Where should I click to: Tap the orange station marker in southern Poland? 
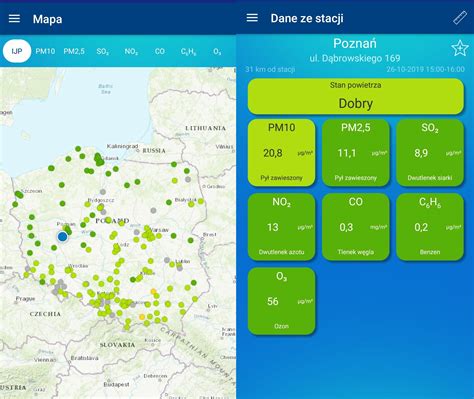point(142,317)
